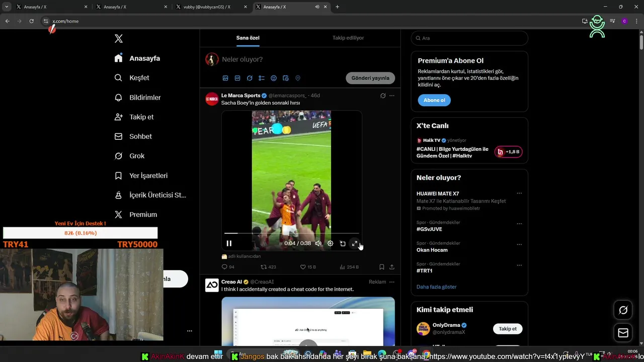Add a photo to the new post
This screenshot has height=362, width=644.
click(225, 78)
